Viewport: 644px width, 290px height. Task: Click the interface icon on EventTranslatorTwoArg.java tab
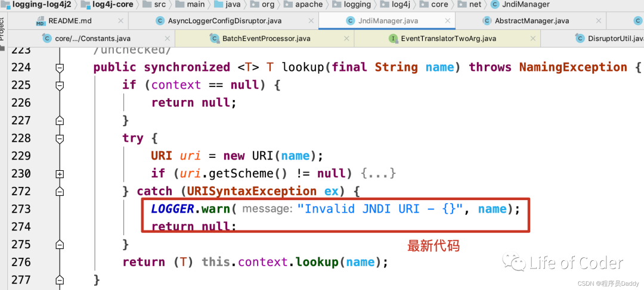(393, 39)
